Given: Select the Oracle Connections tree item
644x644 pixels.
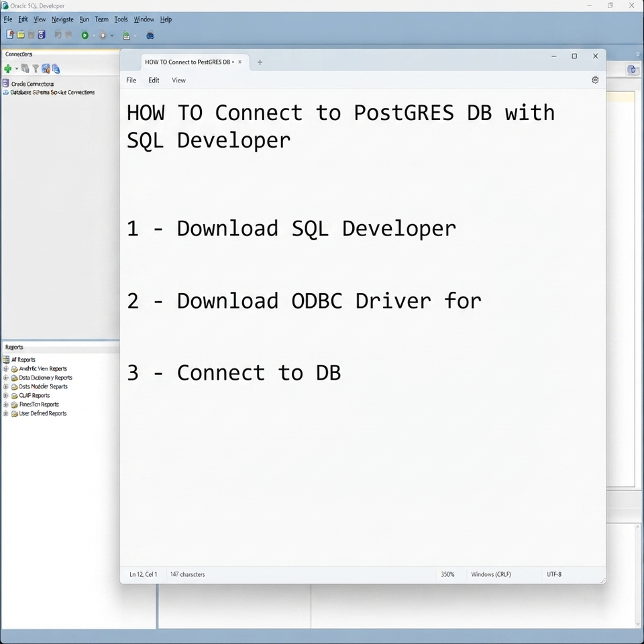Looking at the screenshot, I should tap(32, 84).
